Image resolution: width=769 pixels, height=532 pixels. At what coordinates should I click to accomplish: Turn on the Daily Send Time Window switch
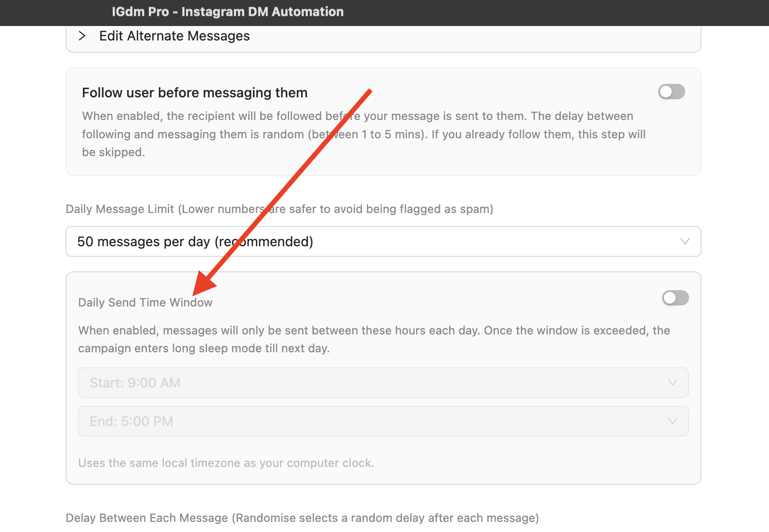(675, 298)
